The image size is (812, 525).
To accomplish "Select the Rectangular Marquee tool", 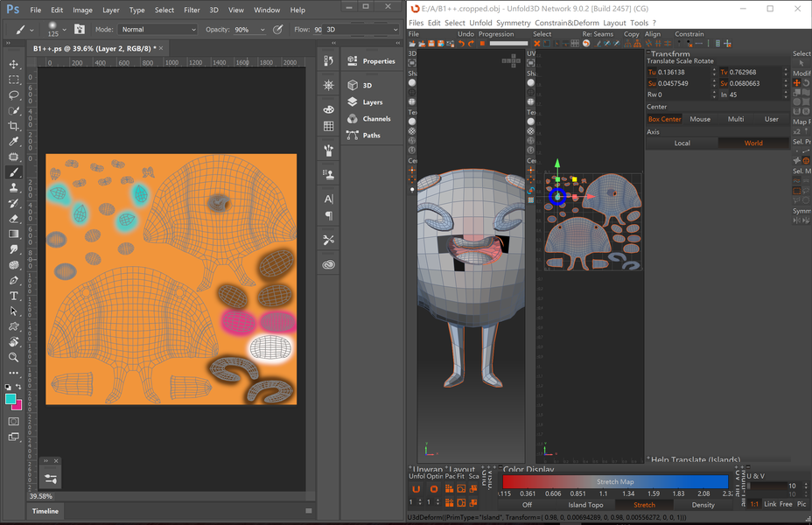I will pos(14,80).
